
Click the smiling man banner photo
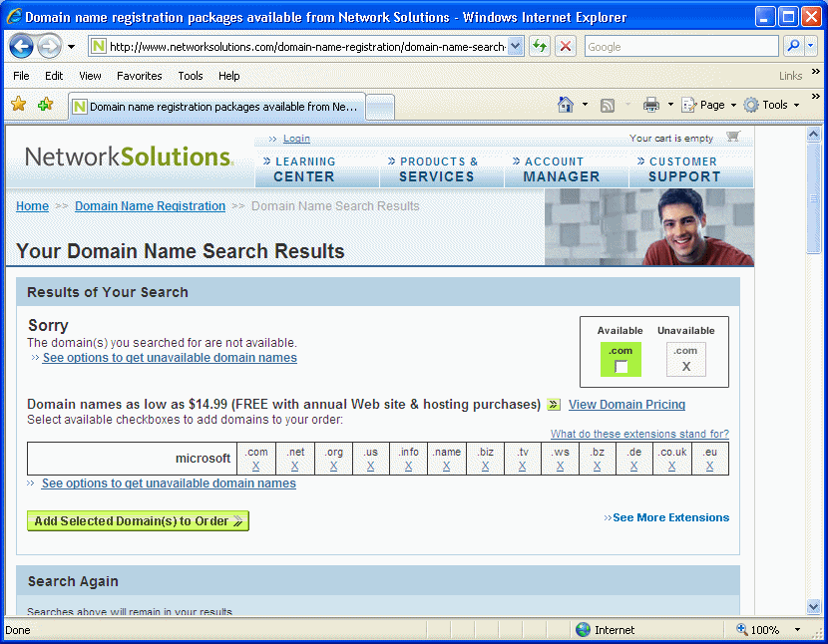pos(649,227)
